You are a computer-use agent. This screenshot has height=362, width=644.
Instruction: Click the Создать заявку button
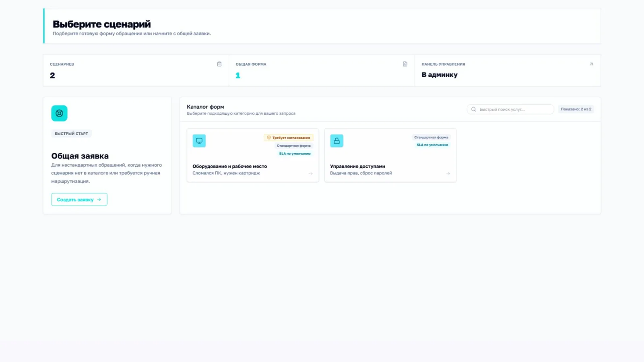79,200
